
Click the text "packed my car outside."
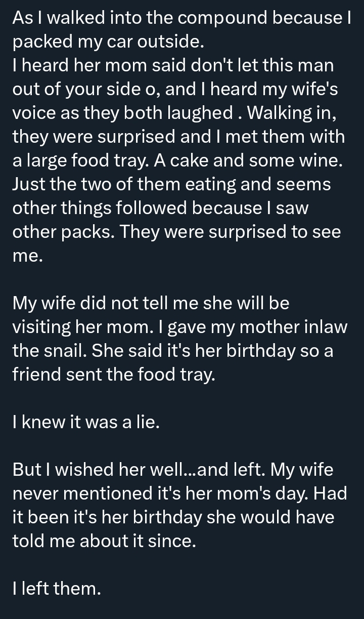pyautogui.click(x=108, y=43)
